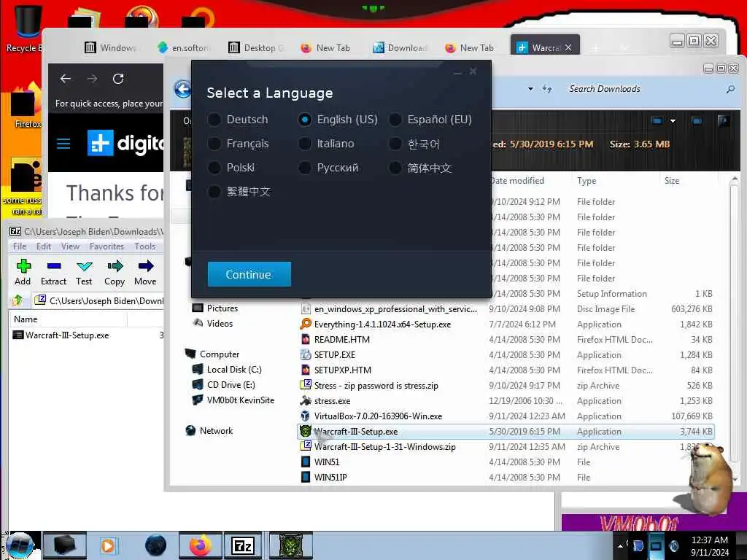Click the Warcraft installer taskbar button
The width and height of the screenshot is (747, 560).
290,545
